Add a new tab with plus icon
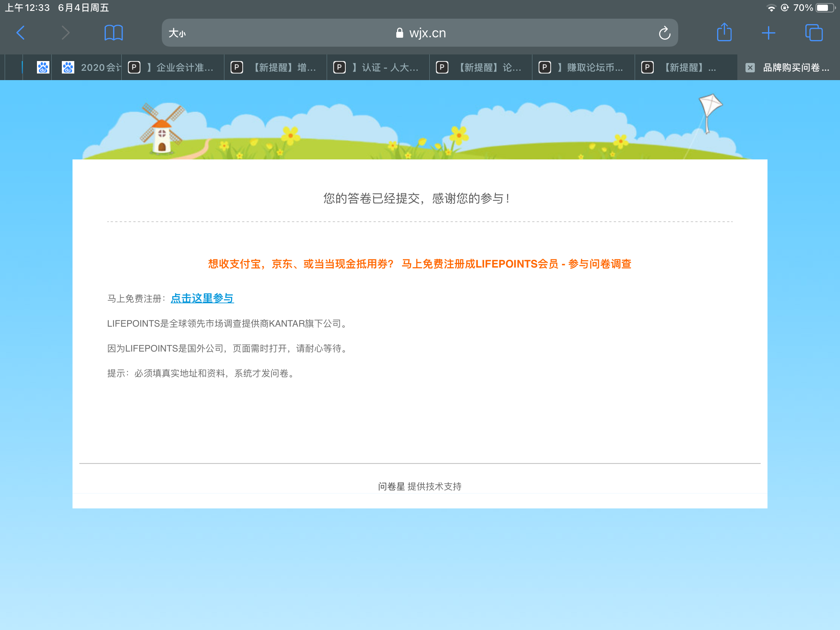 768,33
